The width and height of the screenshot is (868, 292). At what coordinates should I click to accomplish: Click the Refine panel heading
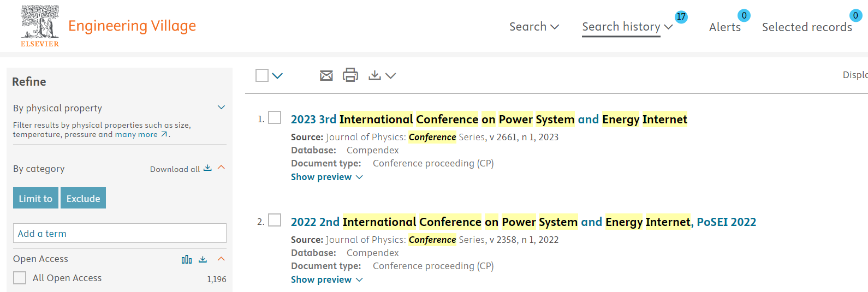point(29,81)
